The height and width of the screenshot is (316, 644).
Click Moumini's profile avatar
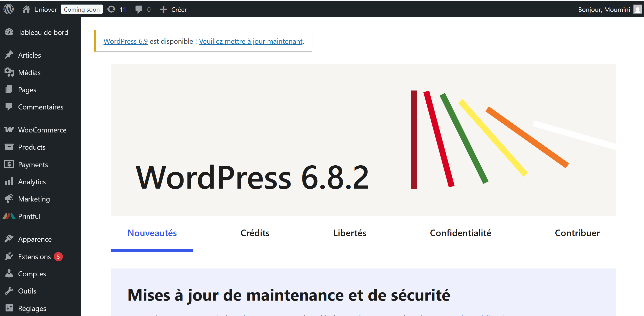point(638,9)
